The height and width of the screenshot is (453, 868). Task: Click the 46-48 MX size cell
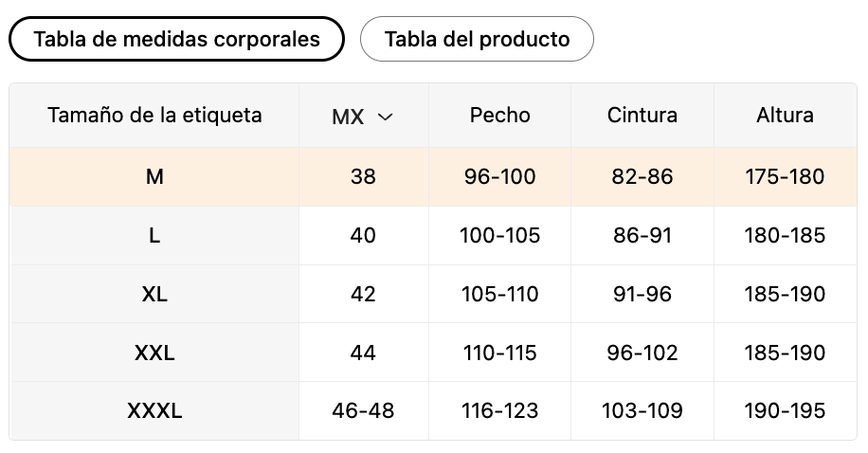point(363,411)
